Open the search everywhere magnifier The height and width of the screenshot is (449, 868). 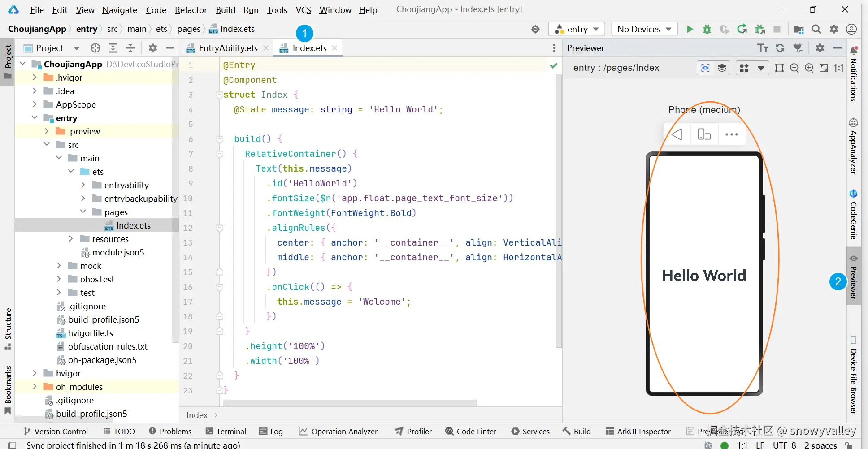point(816,29)
